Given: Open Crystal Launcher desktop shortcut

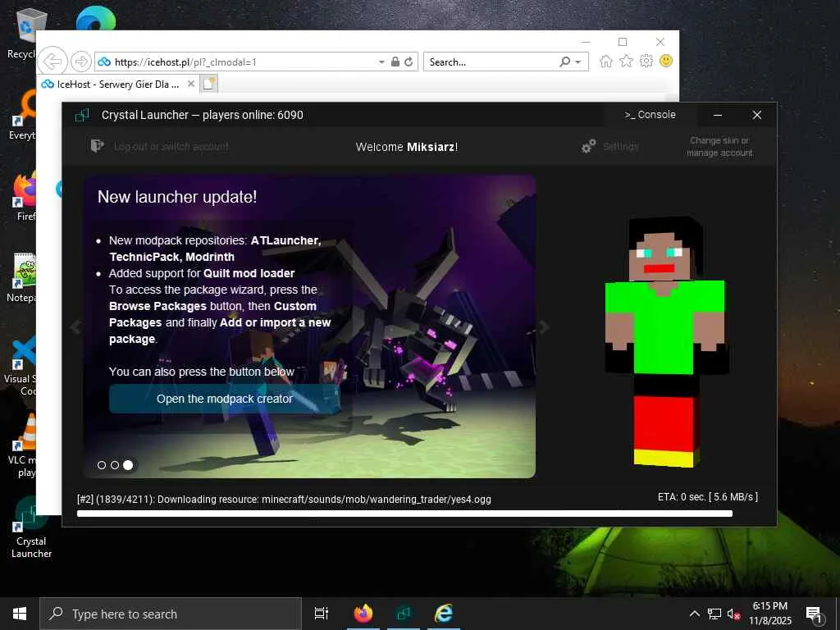Looking at the screenshot, I should [x=31, y=528].
